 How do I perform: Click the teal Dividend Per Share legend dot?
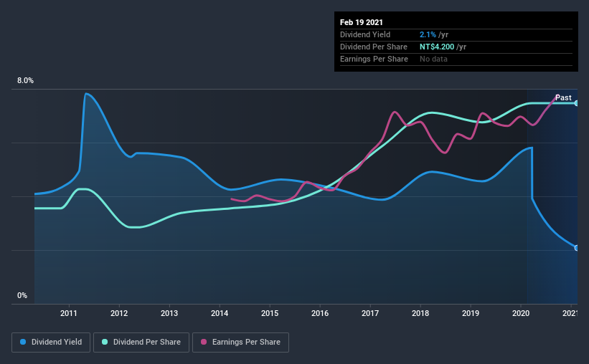click(105, 342)
